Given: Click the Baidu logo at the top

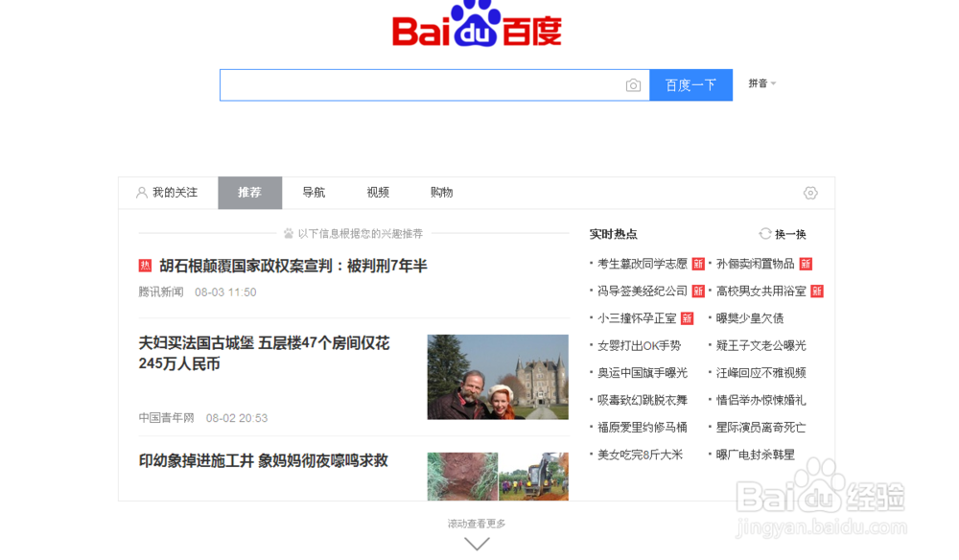Looking at the screenshot, I should 477,29.
